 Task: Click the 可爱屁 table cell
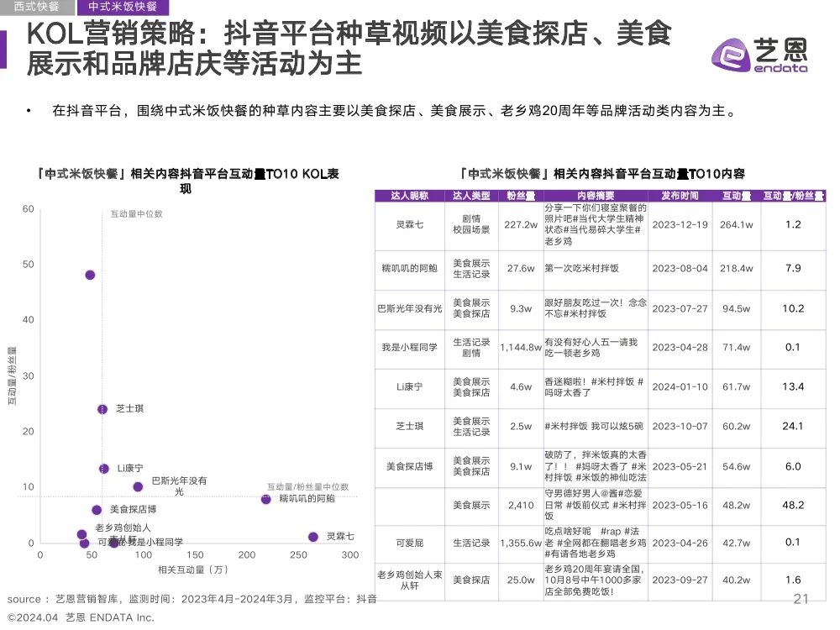point(410,543)
